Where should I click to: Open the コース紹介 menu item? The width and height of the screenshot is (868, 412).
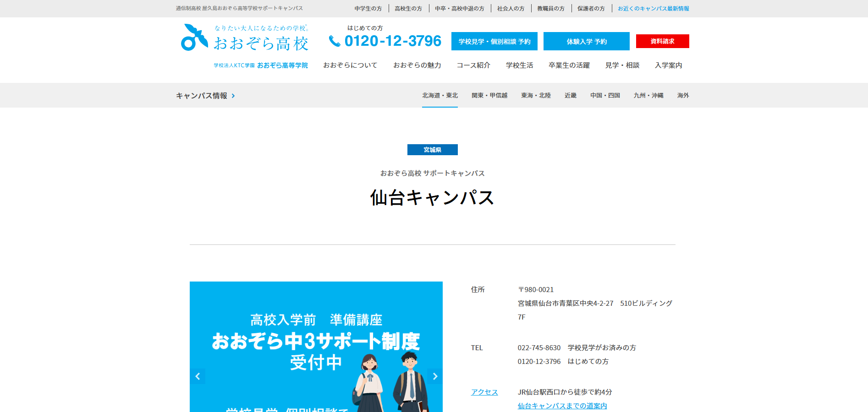coord(473,65)
